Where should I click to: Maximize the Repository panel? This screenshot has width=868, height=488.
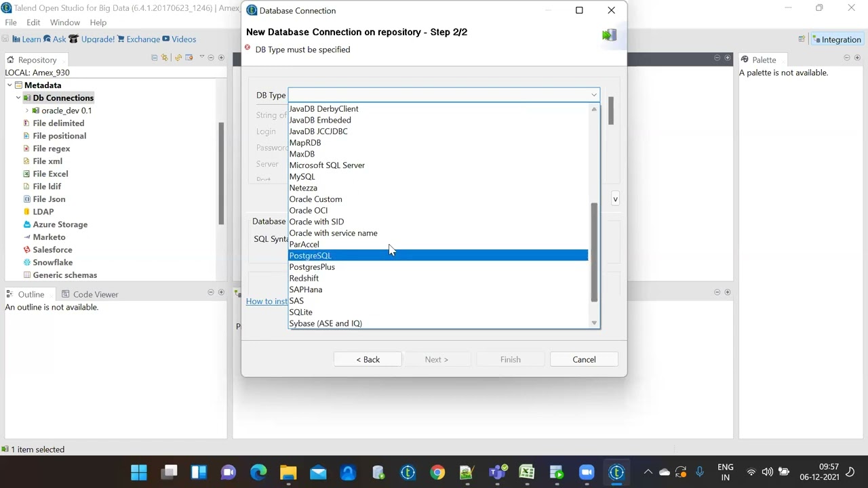221,58
